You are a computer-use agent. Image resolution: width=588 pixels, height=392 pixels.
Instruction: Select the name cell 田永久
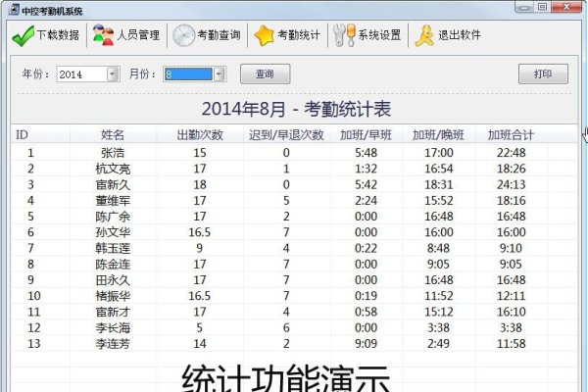[x=113, y=280]
